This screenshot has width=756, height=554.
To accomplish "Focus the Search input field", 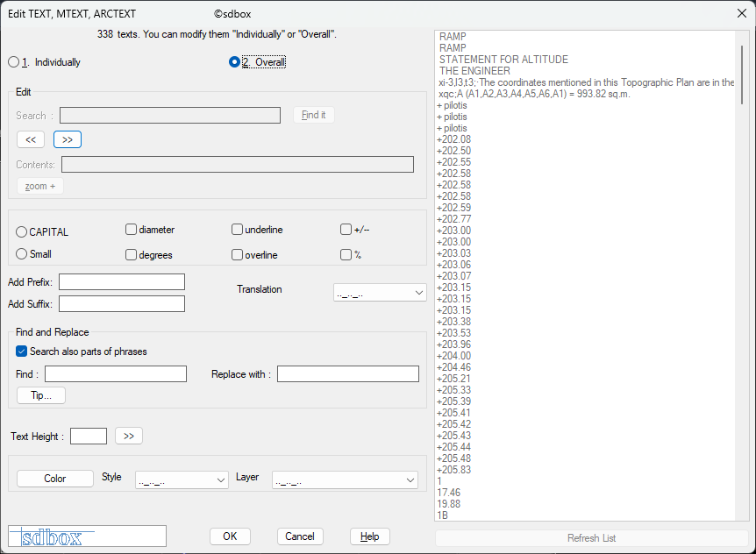I will pos(170,115).
